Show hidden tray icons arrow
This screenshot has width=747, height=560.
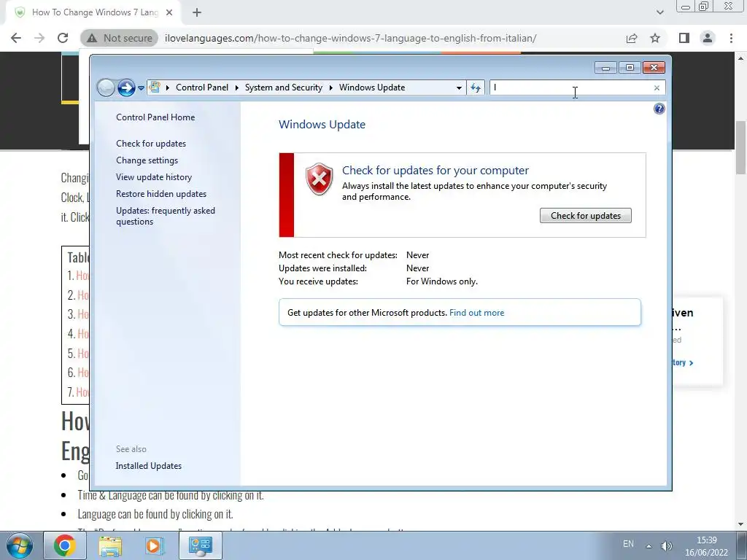click(x=649, y=546)
